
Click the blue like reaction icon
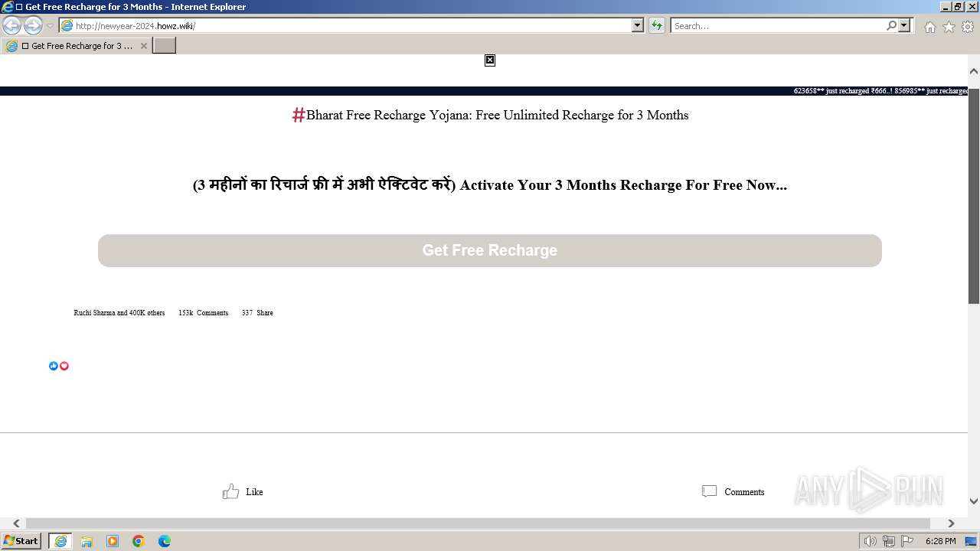54,366
